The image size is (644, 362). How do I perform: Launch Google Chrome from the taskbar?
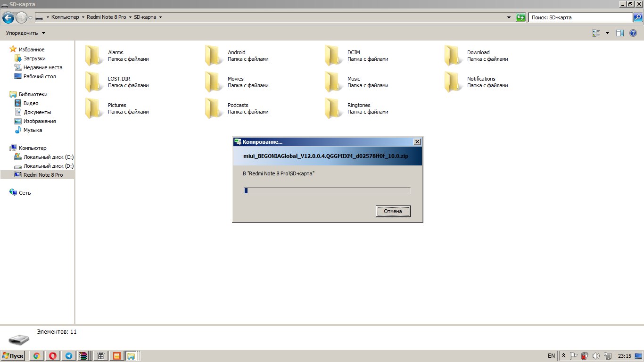36,356
